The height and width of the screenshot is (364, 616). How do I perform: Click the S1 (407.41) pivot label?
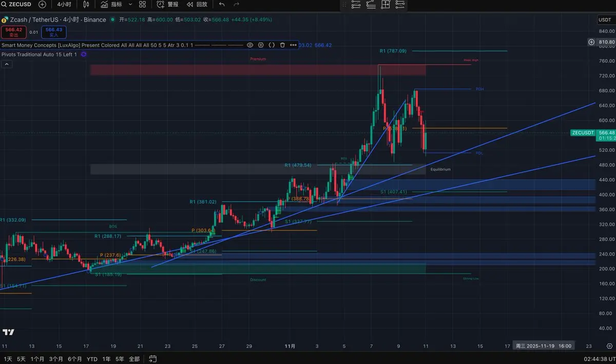(x=394, y=192)
